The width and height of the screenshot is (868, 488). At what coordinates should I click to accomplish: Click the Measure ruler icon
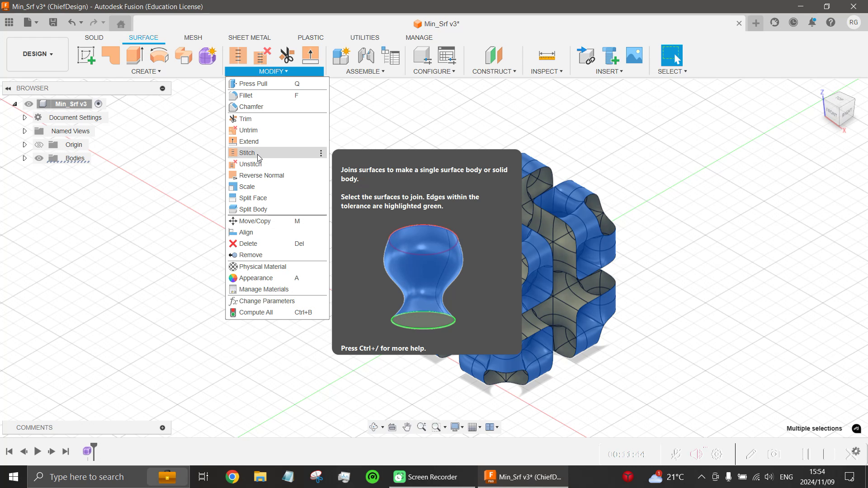[x=547, y=55]
